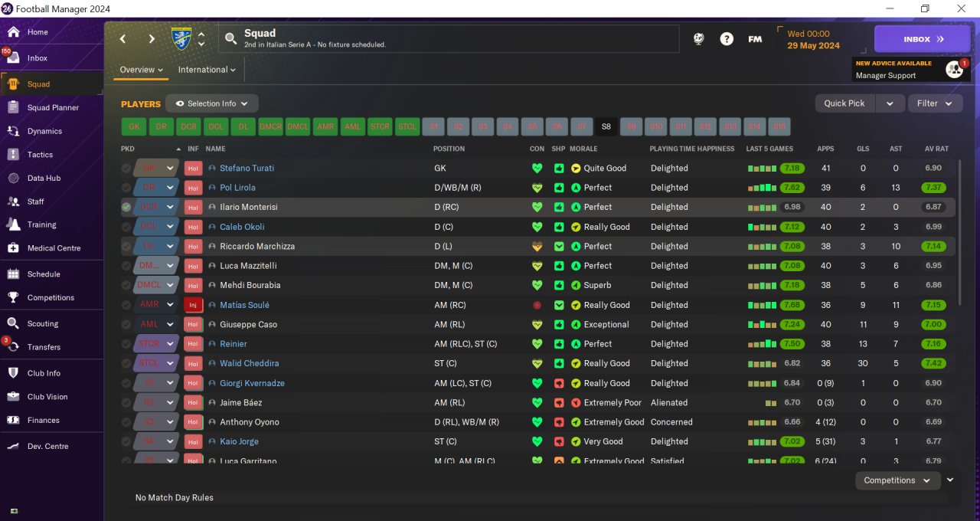
Task: Expand the Selection Info dropdown
Action: [212, 103]
